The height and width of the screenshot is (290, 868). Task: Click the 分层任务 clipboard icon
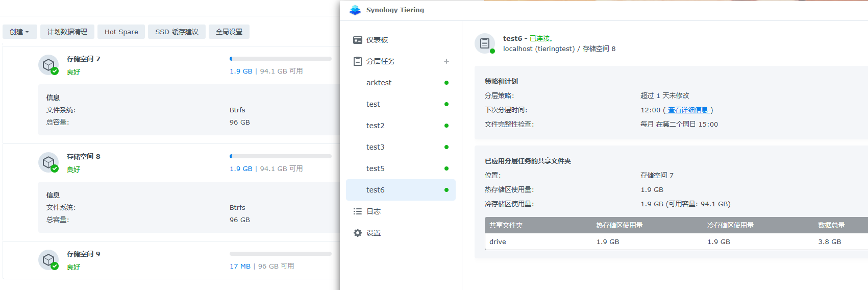point(358,61)
